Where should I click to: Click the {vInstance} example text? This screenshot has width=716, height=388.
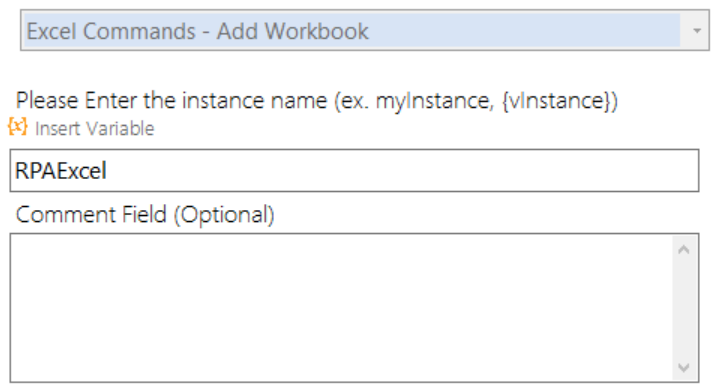557,100
